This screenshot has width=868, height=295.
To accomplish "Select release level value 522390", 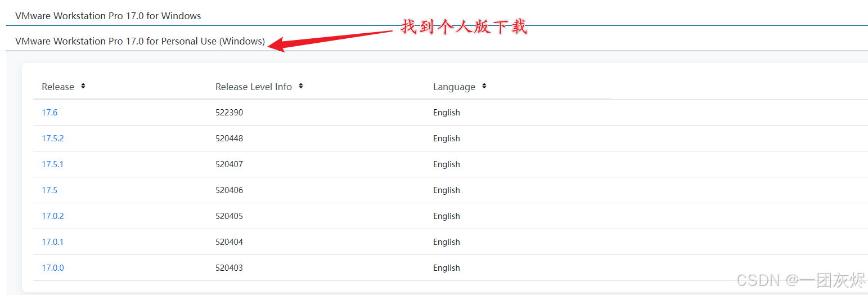I will tap(229, 113).
